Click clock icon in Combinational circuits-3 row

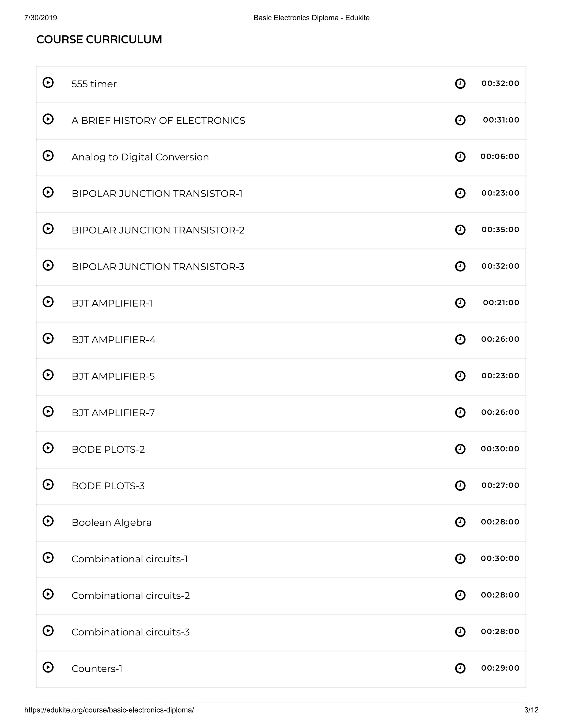pos(460,632)
